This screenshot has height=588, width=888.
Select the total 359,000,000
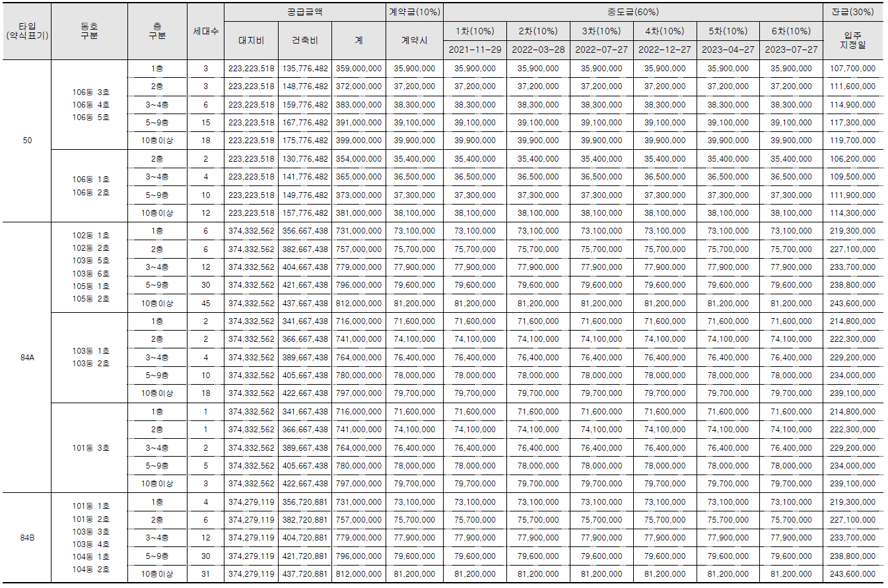coord(359,69)
